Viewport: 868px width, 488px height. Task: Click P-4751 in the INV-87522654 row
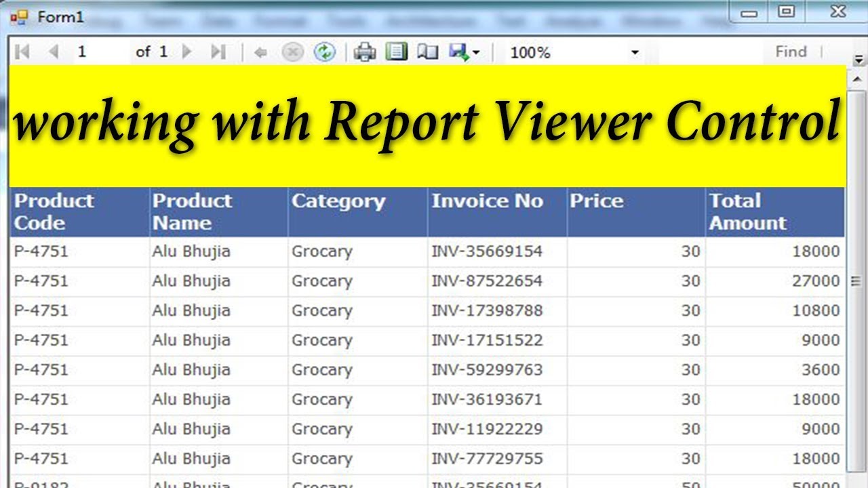(x=41, y=281)
